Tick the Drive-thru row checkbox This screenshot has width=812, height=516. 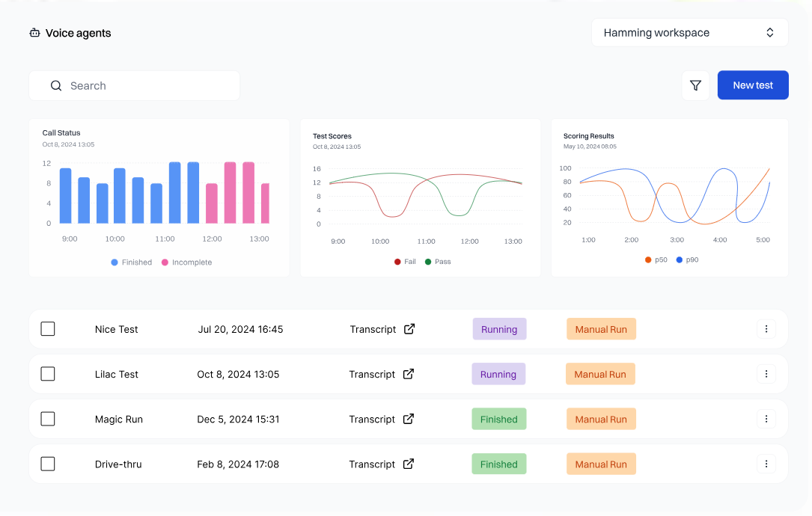(48, 464)
